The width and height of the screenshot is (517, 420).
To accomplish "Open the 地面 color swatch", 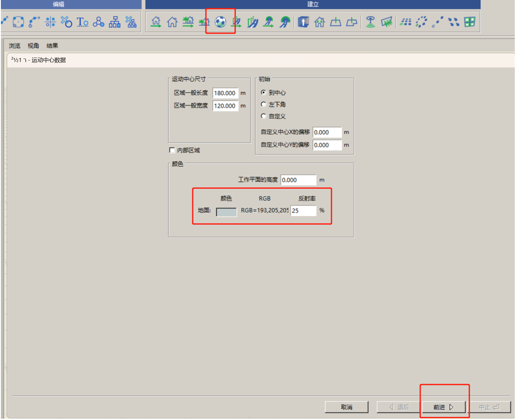I will (x=226, y=212).
